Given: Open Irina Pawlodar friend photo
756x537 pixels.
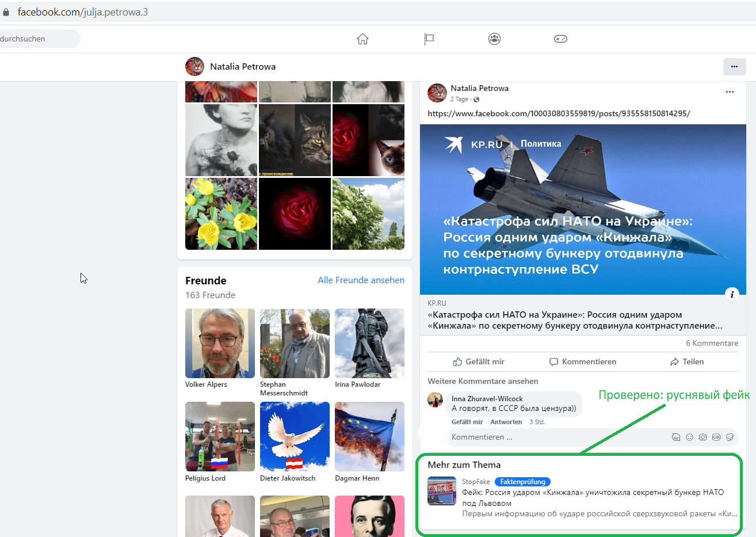Looking at the screenshot, I should tap(369, 343).
